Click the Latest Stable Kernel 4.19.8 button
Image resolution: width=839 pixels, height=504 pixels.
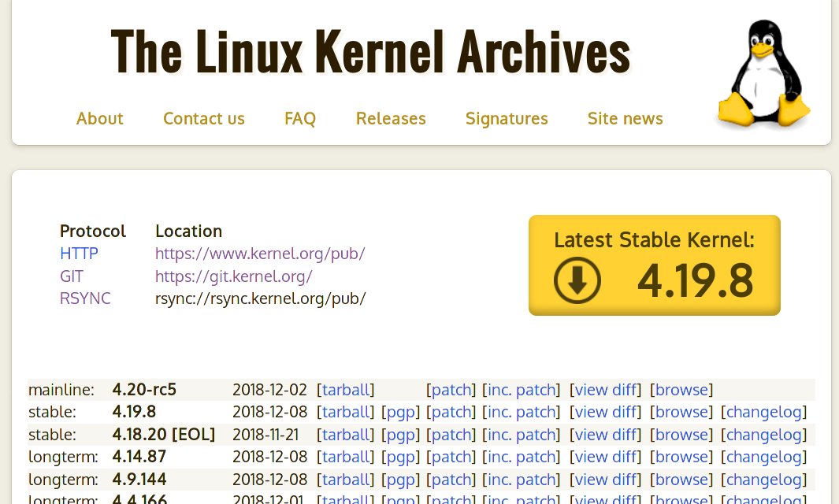pos(655,265)
